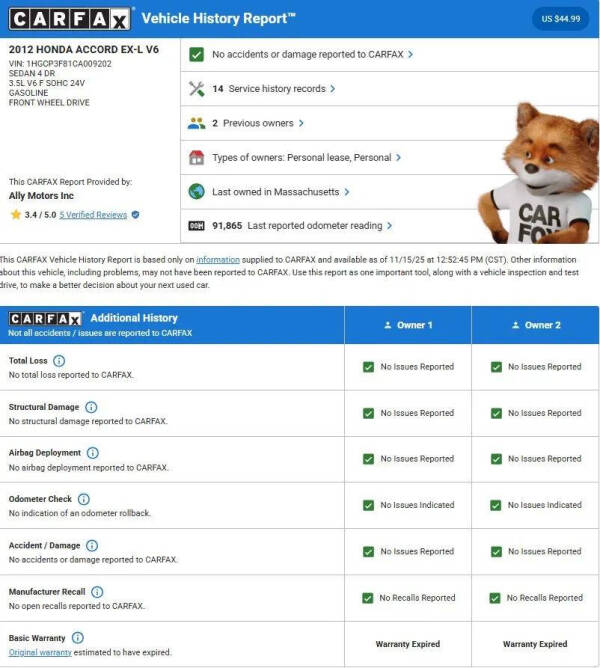Click the previous owners people icon
This screenshot has width=600, height=668.
(x=197, y=123)
